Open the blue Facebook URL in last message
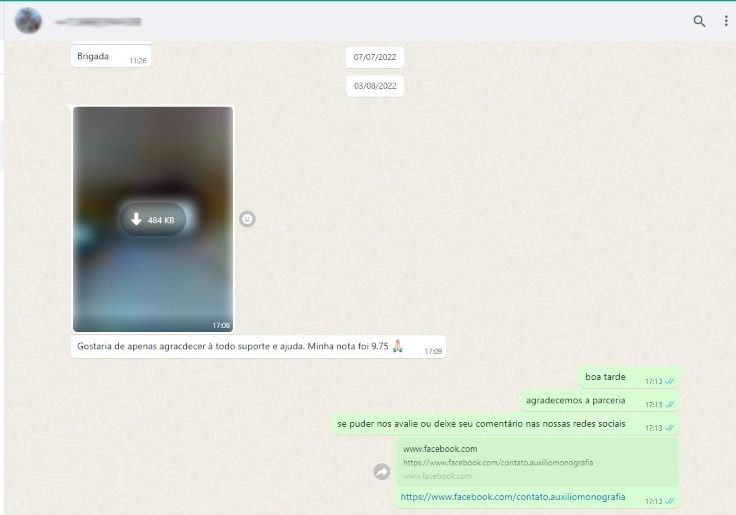The width and height of the screenshot is (736, 515). coord(513,497)
